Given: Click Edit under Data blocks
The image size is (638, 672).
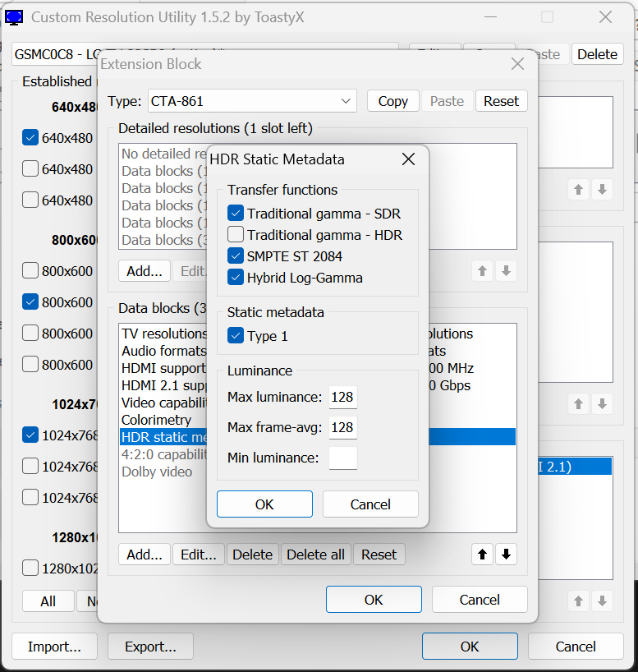Looking at the screenshot, I should pyautogui.click(x=199, y=555).
